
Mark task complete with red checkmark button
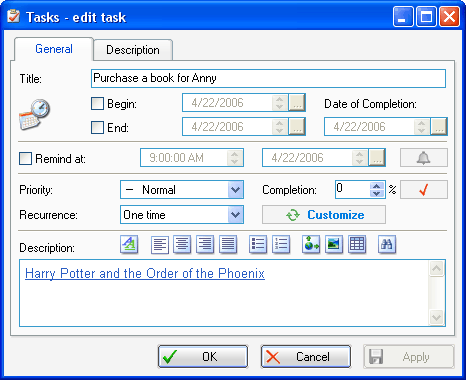click(x=424, y=190)
